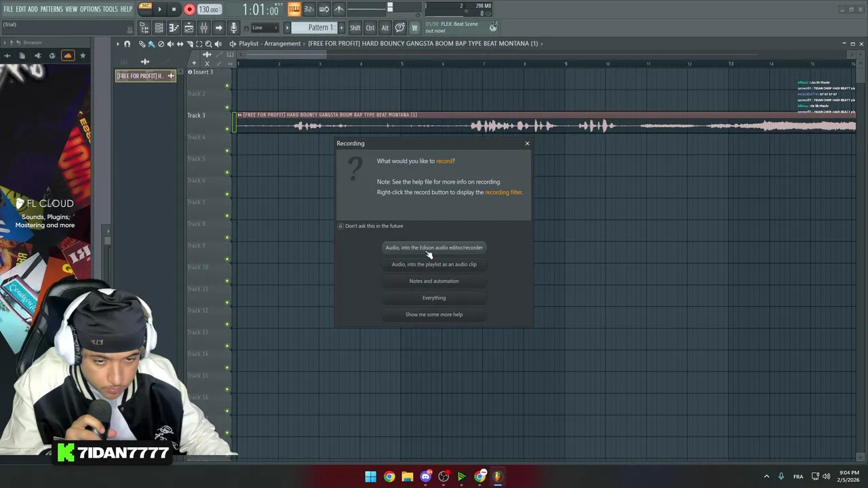The width and height of the screenshot is (868, 488).
Task: Open the HELP menu
Action: tap(127, 9)
